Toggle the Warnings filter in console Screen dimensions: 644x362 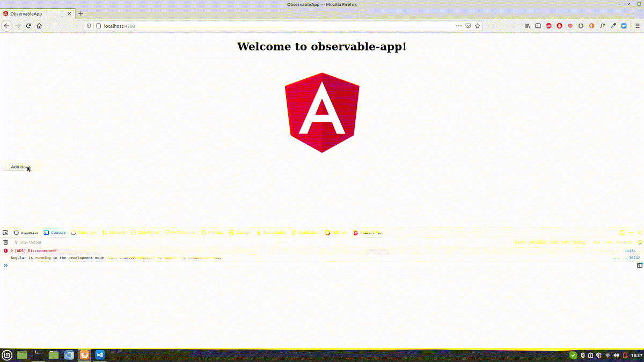click(x=537, y=242)
